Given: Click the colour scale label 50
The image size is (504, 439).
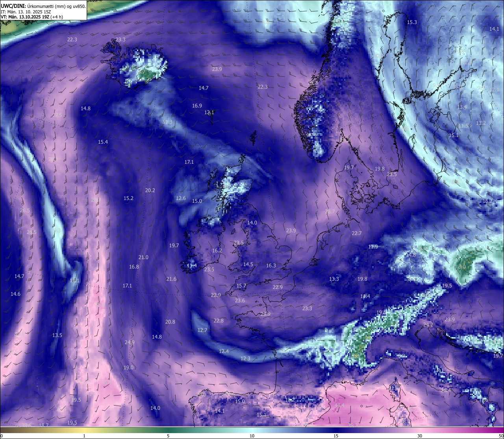Looking at the screenshot, I should (x=500, y=436).
